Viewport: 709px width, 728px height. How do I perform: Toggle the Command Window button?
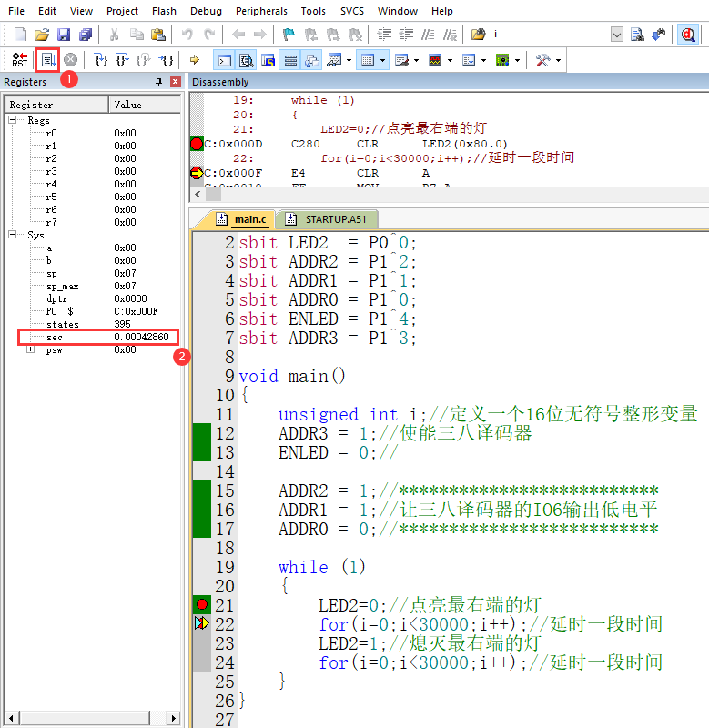[223, 60]
